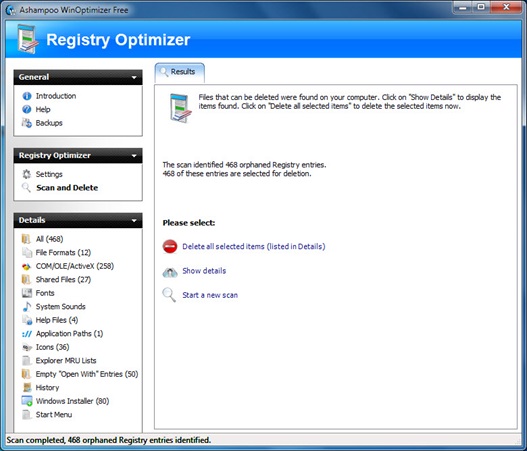Click the Settings gear icon
The width and height of the screenshot is (527, 451).
click(27, 174)
